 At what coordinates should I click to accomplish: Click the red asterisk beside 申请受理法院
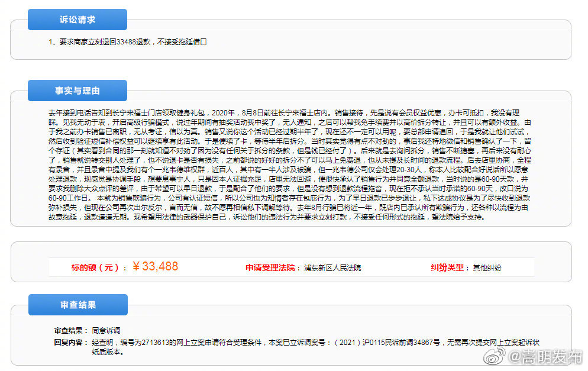(244, 267)
